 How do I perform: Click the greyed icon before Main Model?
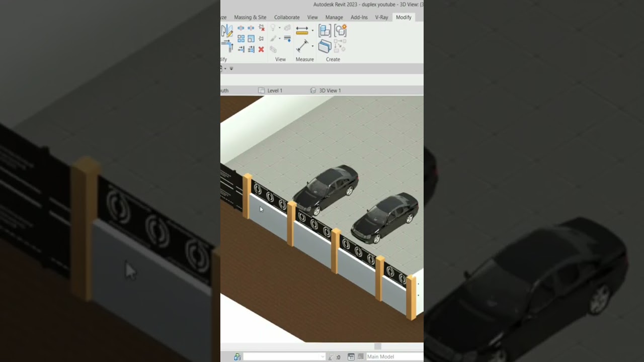point(361,356)
